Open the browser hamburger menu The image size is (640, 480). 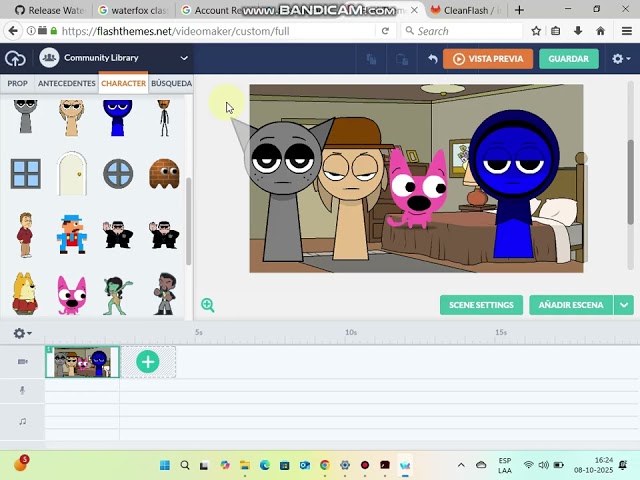pos(627,31)
